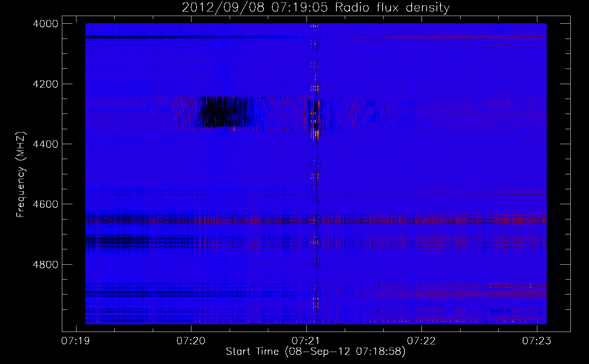The image size is (589, 364).
Task: Click the 07:23 time axis label
Action: pos(537,341)
